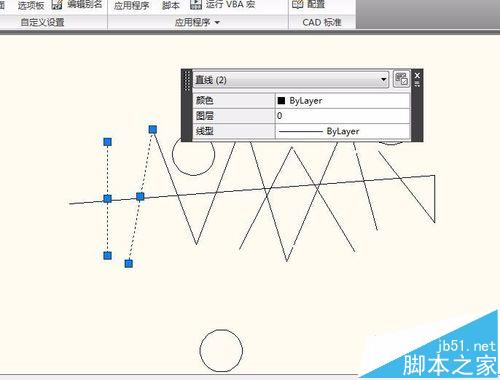Click top grip of vertical dashed line

pos(107,142)
